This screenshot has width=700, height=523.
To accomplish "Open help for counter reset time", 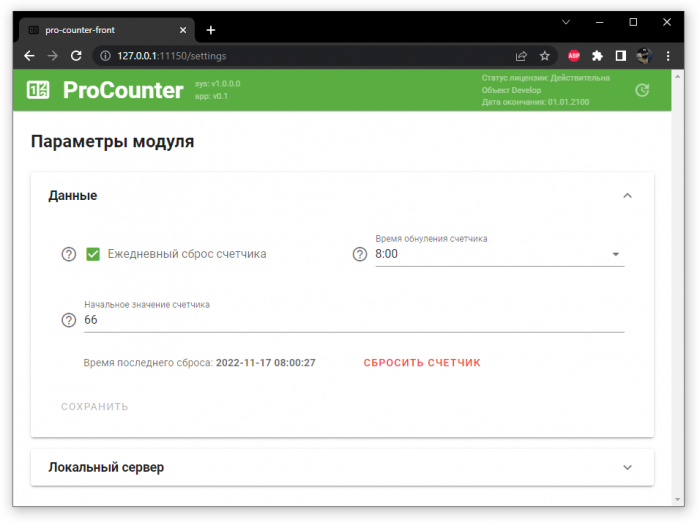I will point(360,254).
